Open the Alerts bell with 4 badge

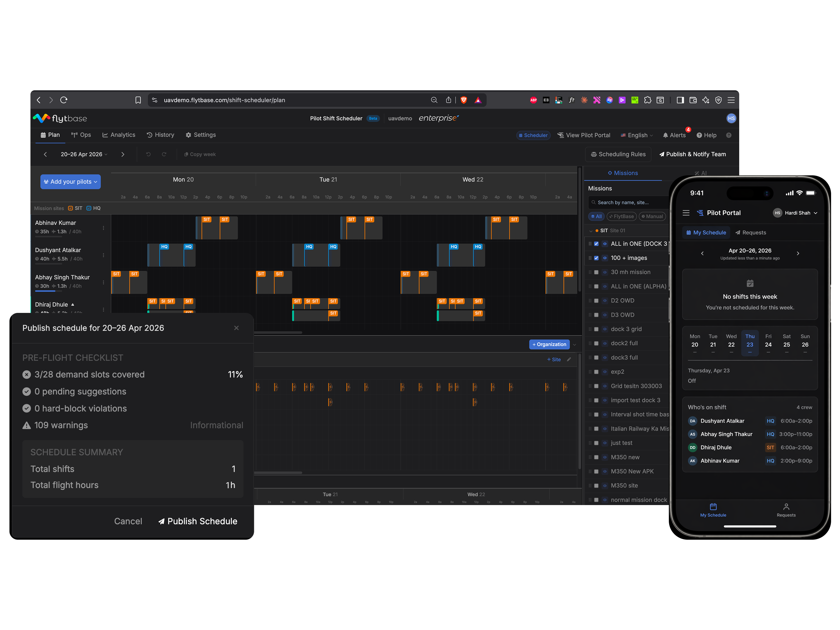(675, 135)
